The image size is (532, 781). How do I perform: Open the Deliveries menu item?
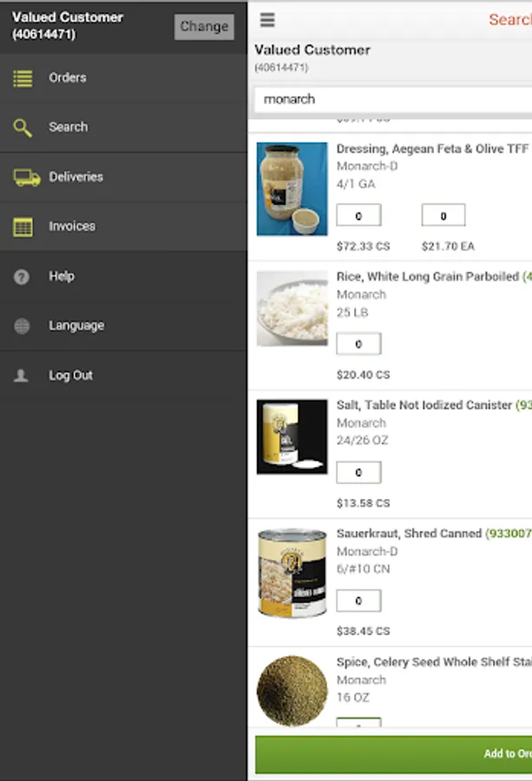tap(123, 177)
